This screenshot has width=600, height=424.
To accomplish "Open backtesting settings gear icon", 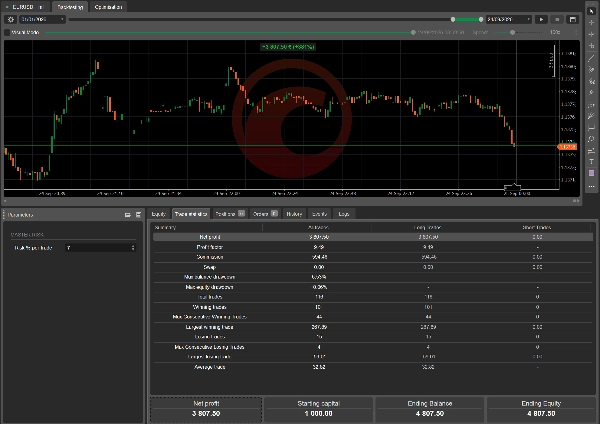I will pos(10,19).
